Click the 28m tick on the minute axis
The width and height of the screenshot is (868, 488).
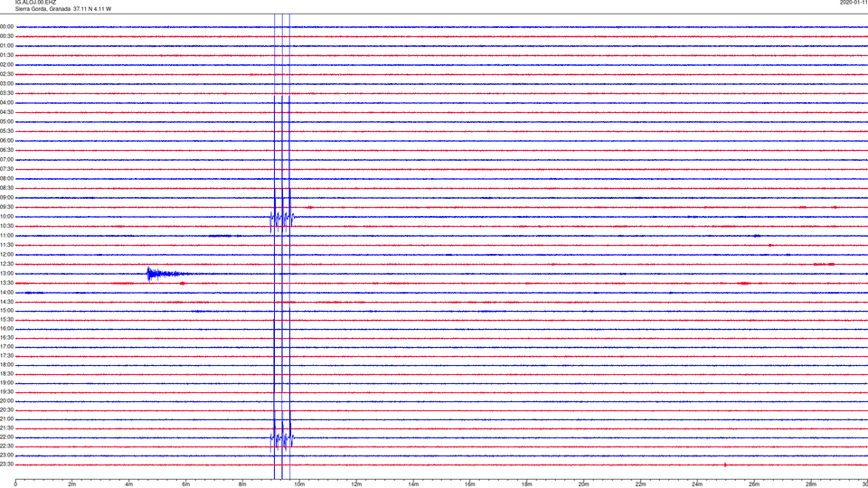[811, 484]
